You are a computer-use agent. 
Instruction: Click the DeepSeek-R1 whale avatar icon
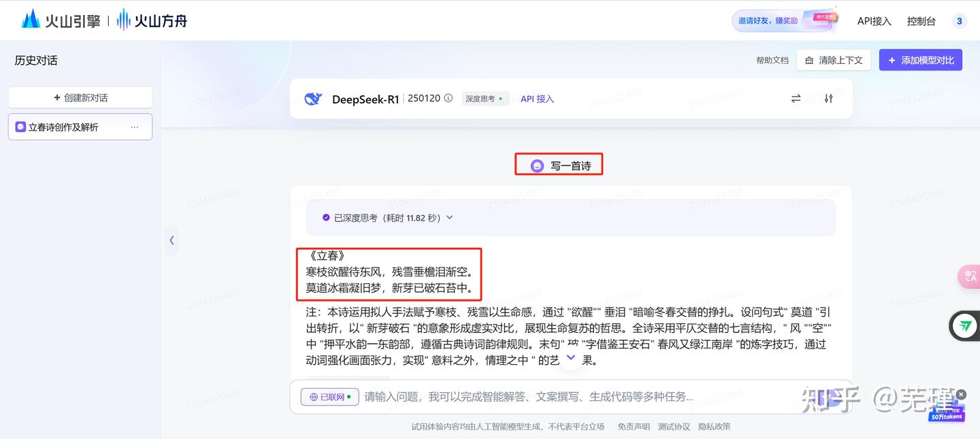[312, 98]
